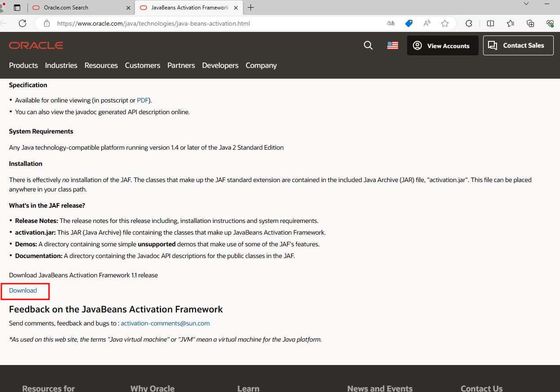Click the Download link
Image resolution: width=560 pixels, height=392 pixels.
(x=23, y=290)
